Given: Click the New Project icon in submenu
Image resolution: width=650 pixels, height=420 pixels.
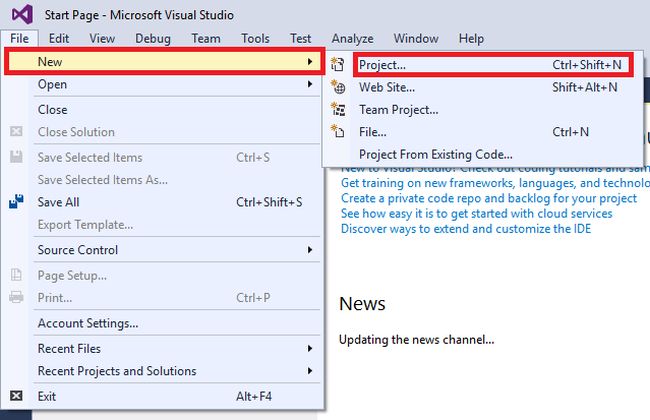Looking at the screenshot, I should pos(337,64).
